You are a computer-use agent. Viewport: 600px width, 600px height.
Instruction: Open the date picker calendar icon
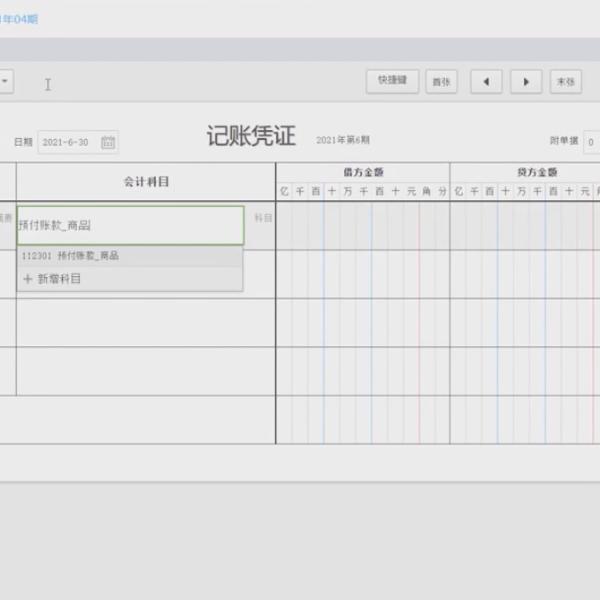click(x=108, y=142)
